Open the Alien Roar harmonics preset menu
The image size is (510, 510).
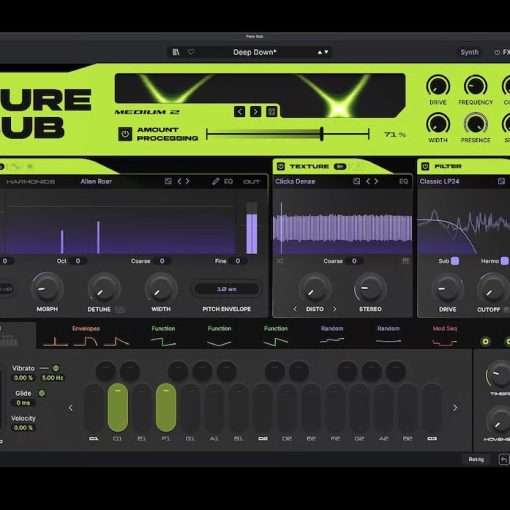tap(96, 181)
